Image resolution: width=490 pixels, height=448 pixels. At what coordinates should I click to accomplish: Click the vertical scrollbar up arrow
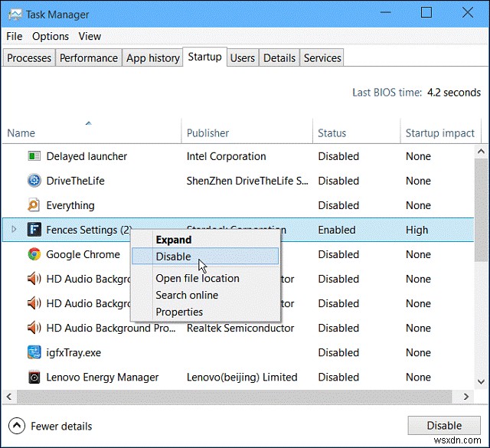pos(481,152)
